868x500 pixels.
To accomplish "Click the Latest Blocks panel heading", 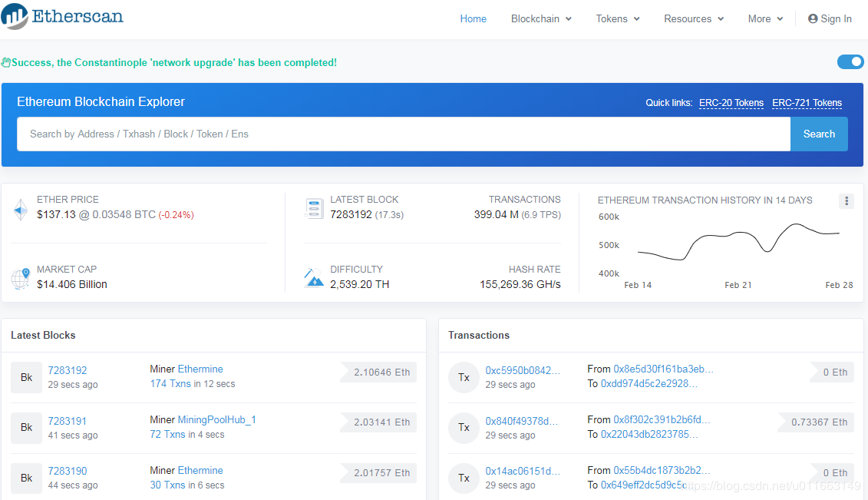I will tap(43, 335).
